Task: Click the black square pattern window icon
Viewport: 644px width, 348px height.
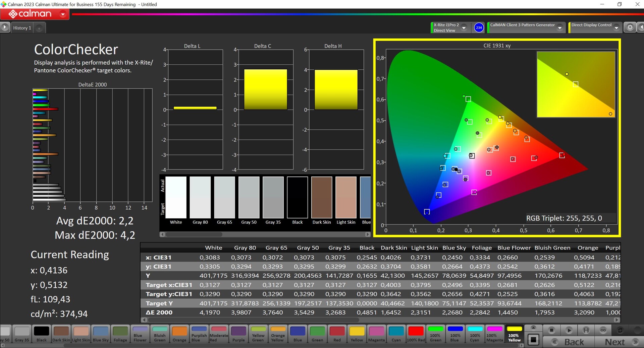Action: point(533,340)
